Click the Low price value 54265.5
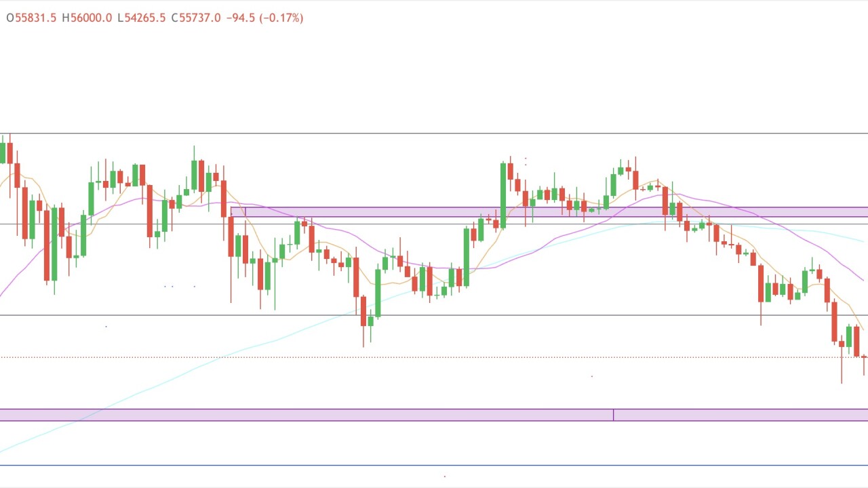 tap(145, 18)
